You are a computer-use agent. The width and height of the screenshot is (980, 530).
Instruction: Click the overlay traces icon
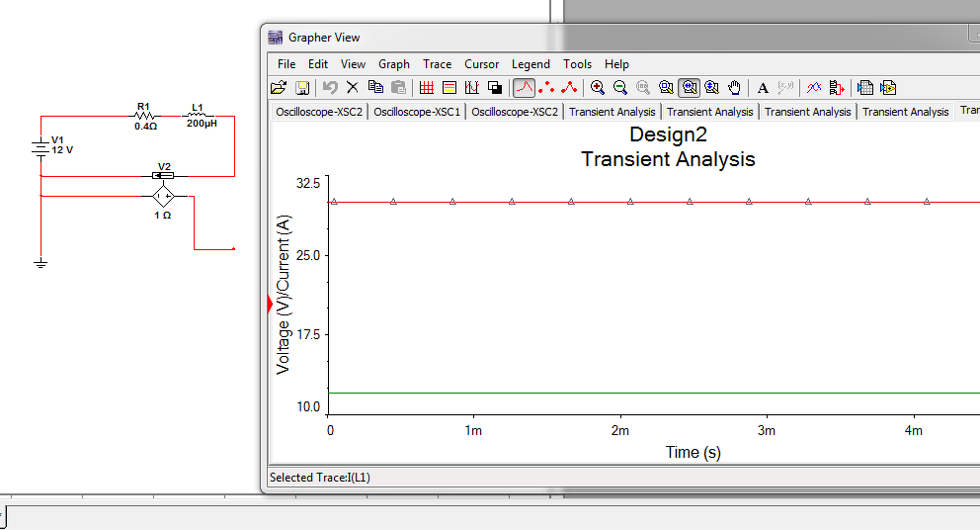814,88
